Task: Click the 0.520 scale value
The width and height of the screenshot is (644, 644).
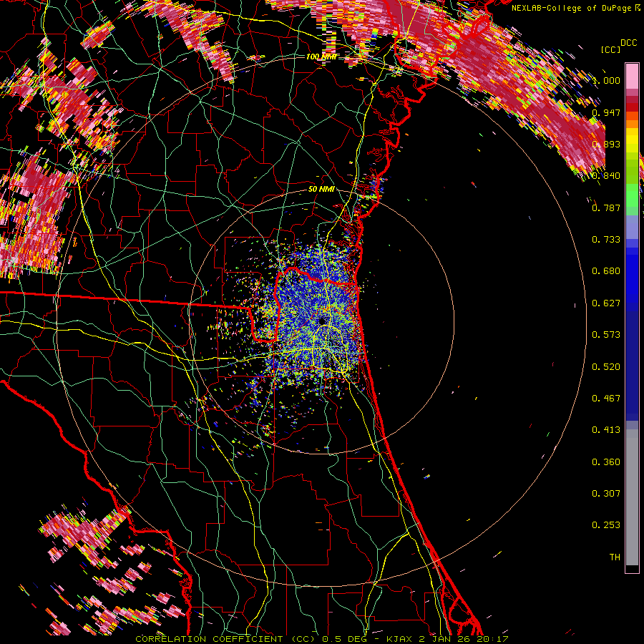Action: (606, 367)
